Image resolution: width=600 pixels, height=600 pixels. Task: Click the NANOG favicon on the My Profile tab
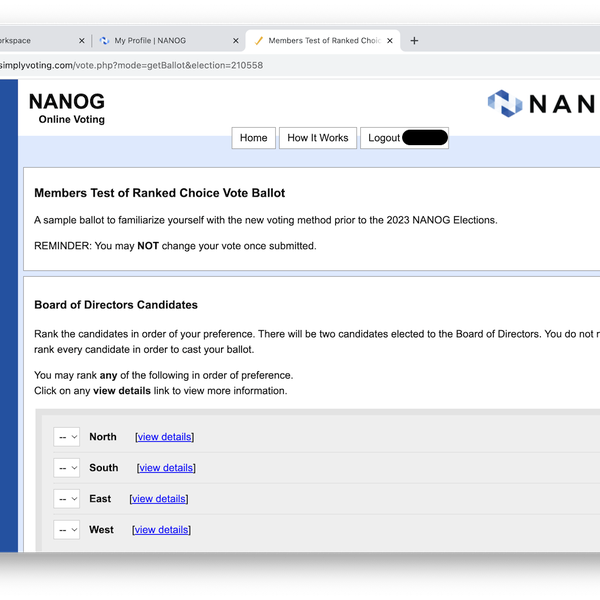coord(104,41)
